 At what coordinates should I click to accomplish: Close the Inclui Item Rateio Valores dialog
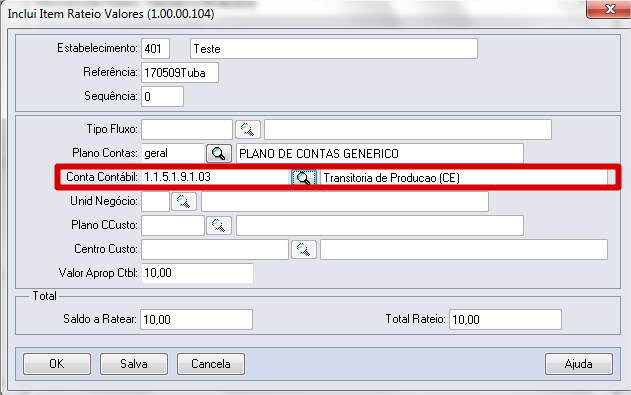pos(609,9)
